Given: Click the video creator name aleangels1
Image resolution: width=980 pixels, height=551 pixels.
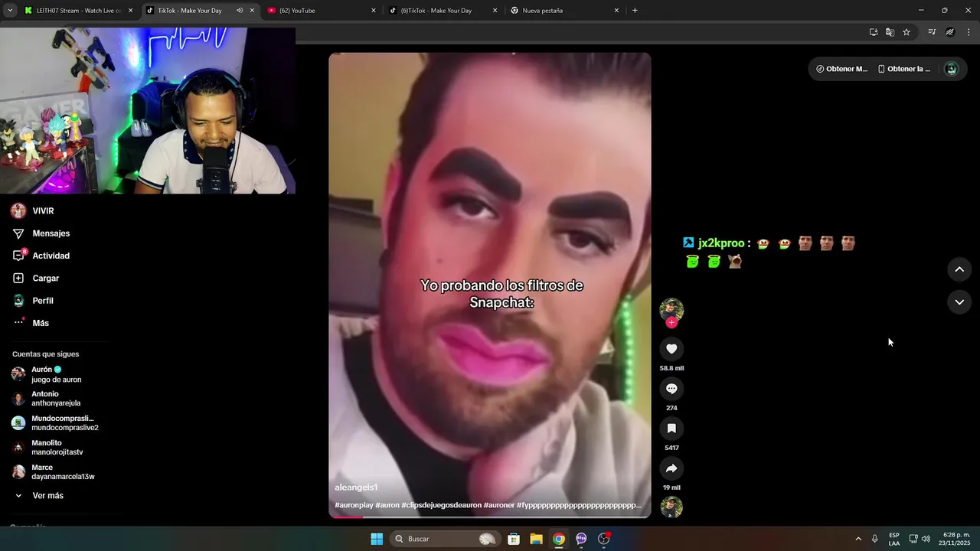Looking at the screenshot, I should tap(356, 487).
